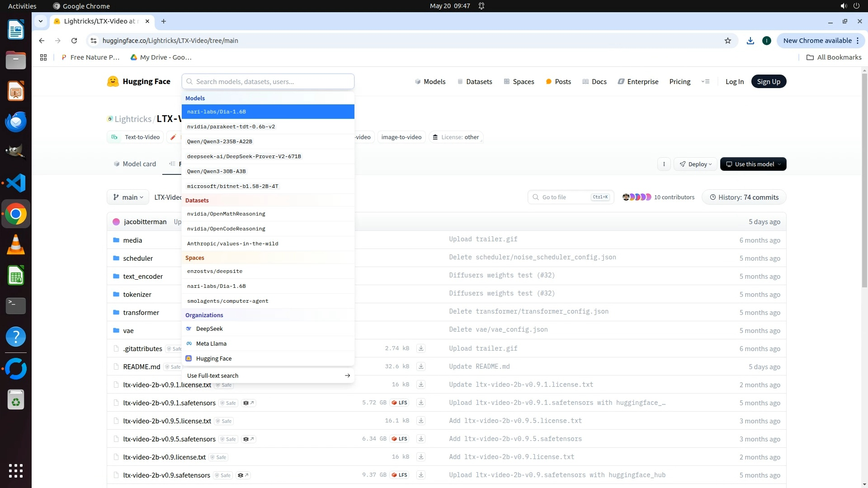Image resolution: width=868 pixels, height=488 pixels.
Task: Click download icon for ltx-video-2b-v0.9.1.safetensors
Action: pyautogui.click(x=421, y=403)
